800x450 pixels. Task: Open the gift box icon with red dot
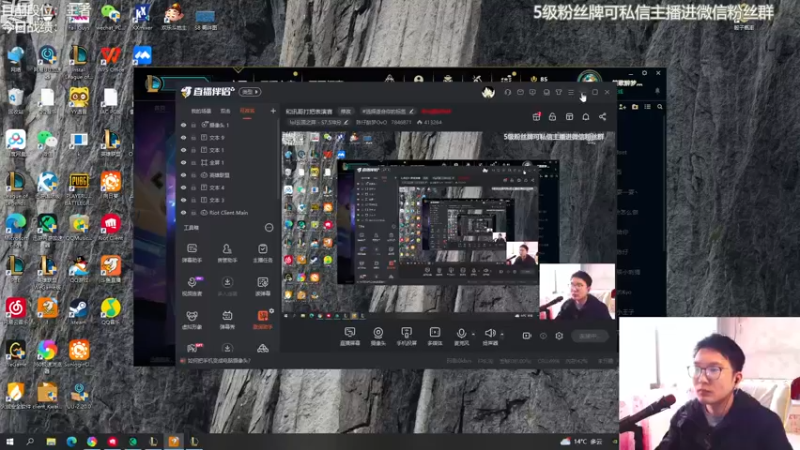[x=536, y=117]
